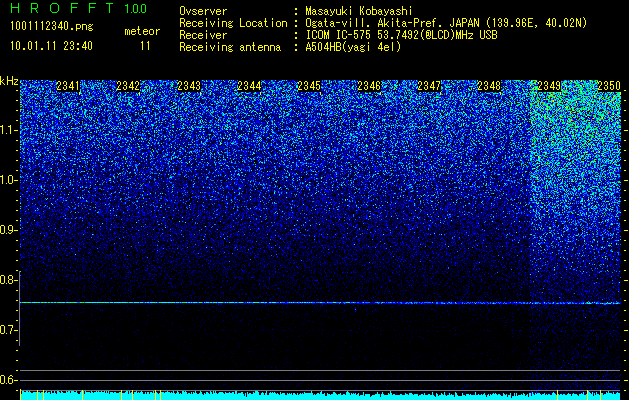Click the 0.8 kHz axis label
This screenshot has width=629, height=400.
click(x=9, y=280)
